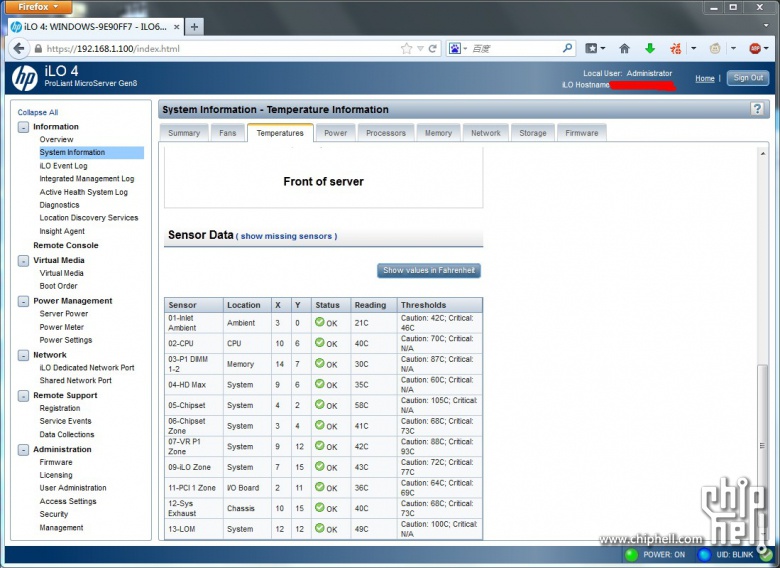Click the 02-CPU sensor row
The height and width of the screenshot is (568, 780).
point(323,343)
